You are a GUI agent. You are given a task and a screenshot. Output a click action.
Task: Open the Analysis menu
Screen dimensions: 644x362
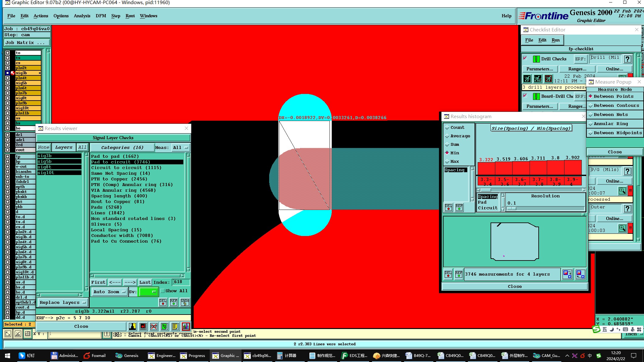[x=82, y=16]
